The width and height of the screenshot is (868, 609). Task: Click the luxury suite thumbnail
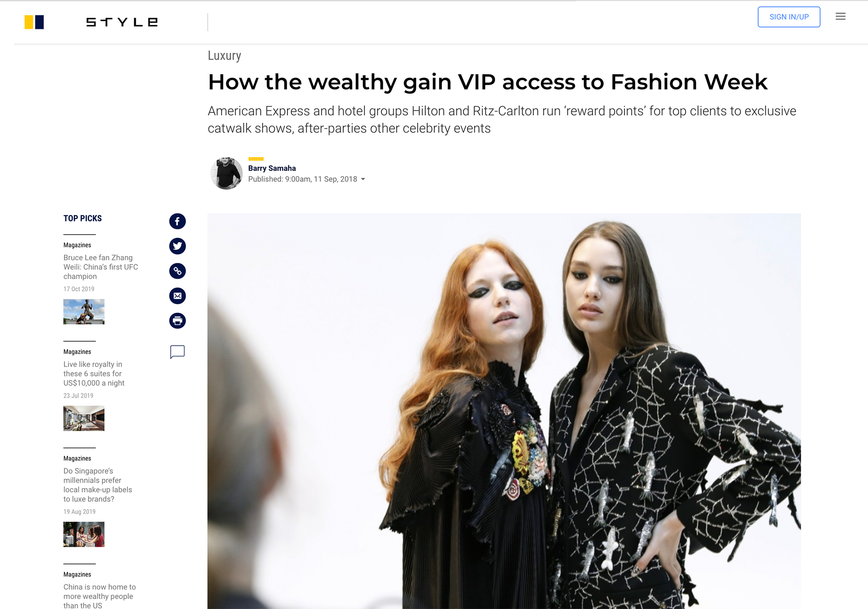point(84,419)
